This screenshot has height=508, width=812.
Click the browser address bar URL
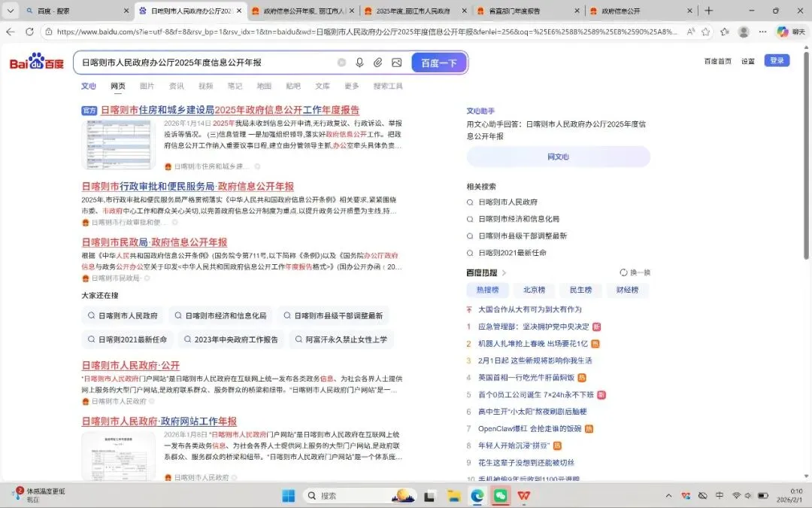[x=367, y=32]
